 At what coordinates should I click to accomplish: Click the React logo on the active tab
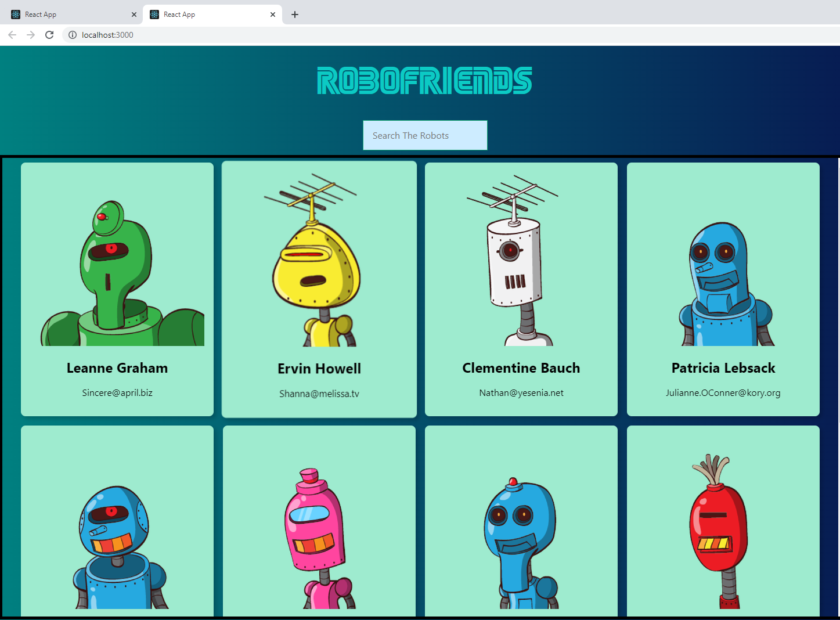pos(154,14)
